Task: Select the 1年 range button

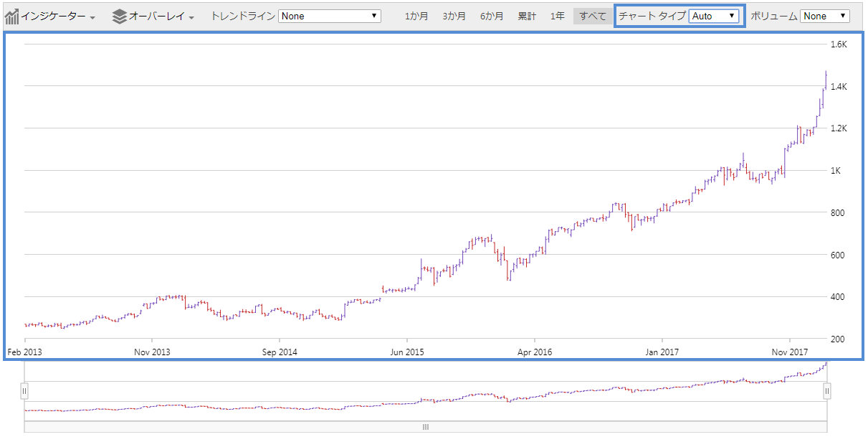Action: (x=558, y=14)
